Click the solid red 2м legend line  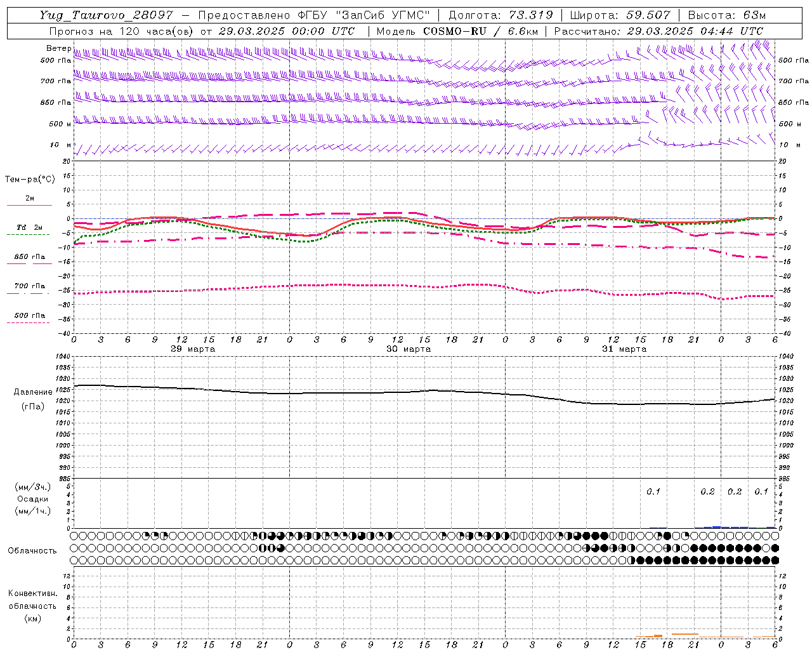(x=29, y=205)
